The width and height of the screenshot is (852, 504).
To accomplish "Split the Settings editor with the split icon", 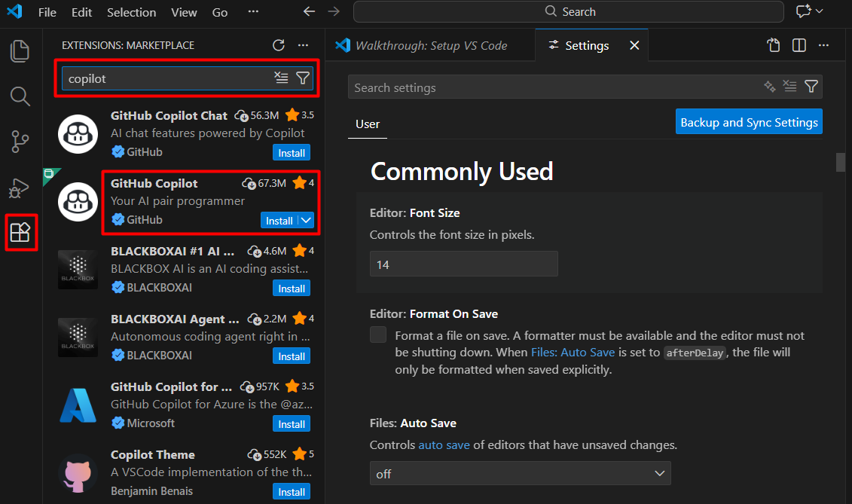I will pos(799,44).
